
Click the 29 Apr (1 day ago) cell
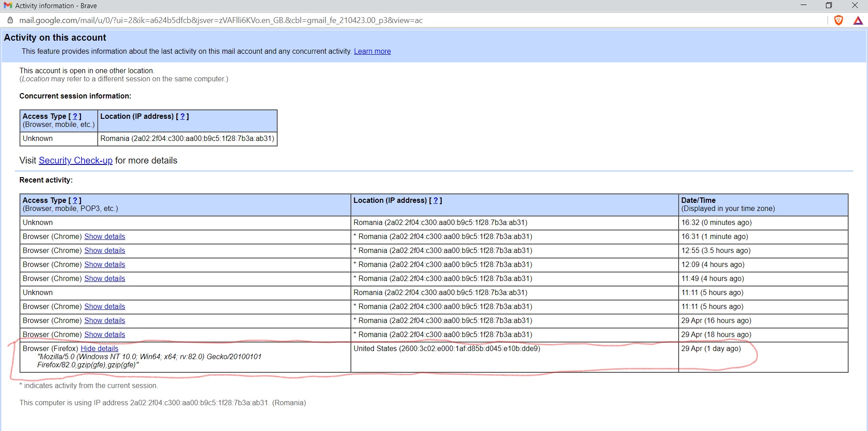tap(763, 357)
